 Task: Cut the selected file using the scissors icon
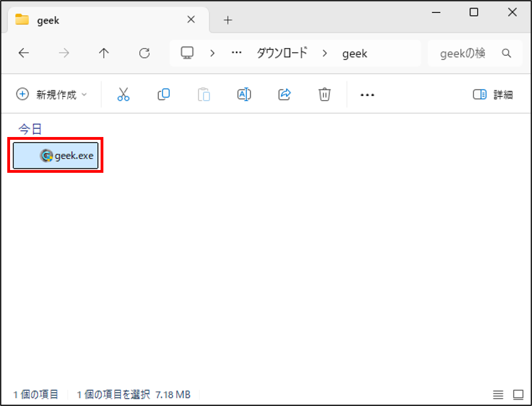click(123, 94)
